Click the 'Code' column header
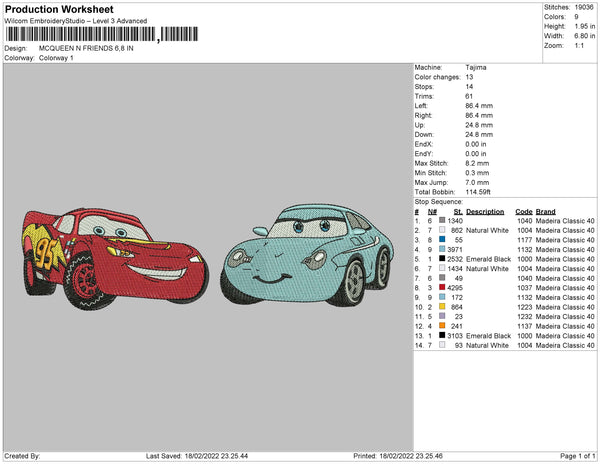The width and height of the screenshot is (600, 464). pyautogui.click(x=524, y=212)
